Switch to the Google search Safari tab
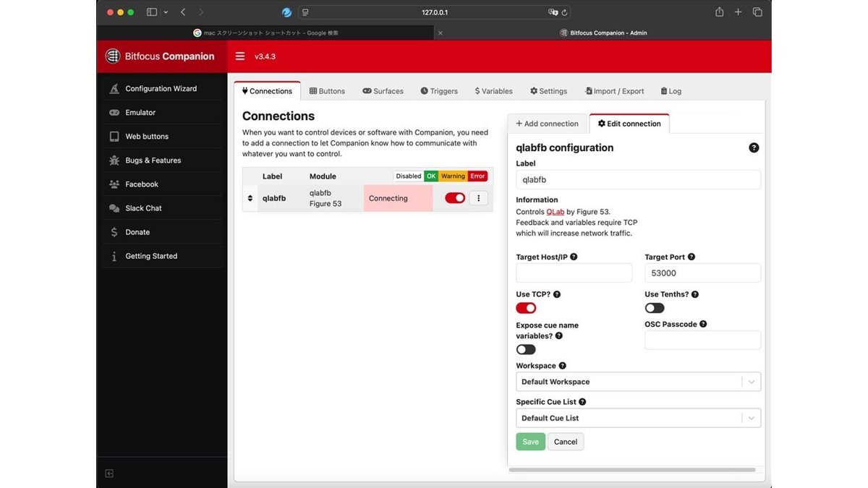This screenshot has height=488, width=868. click(x=265, y=33)
